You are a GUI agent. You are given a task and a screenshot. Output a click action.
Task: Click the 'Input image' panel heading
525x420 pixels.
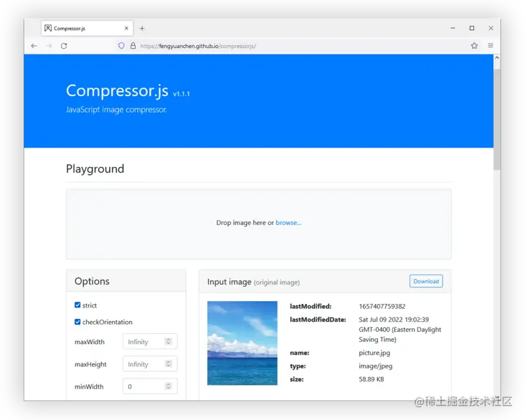click(x=230, y=282)
